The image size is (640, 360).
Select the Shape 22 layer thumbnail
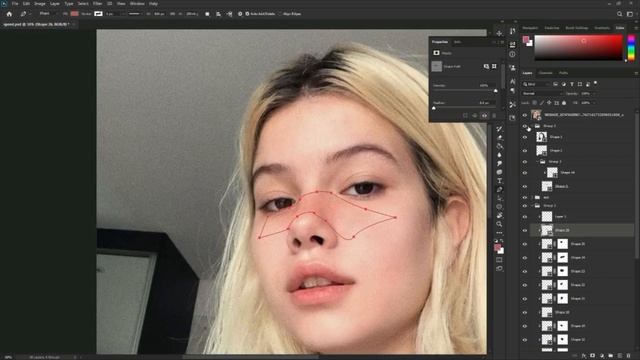(547, 285)
